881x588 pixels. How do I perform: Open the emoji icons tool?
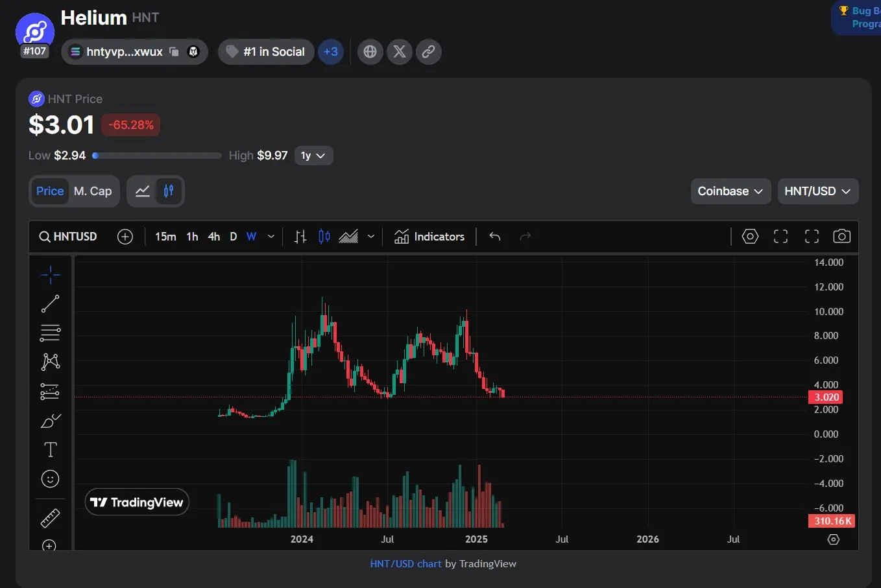tap(50, 479)
